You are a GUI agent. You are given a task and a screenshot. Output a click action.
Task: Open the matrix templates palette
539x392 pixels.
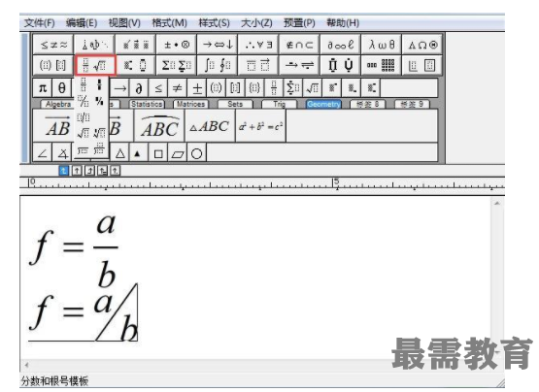pyautogui.click(x=381, y=65)
